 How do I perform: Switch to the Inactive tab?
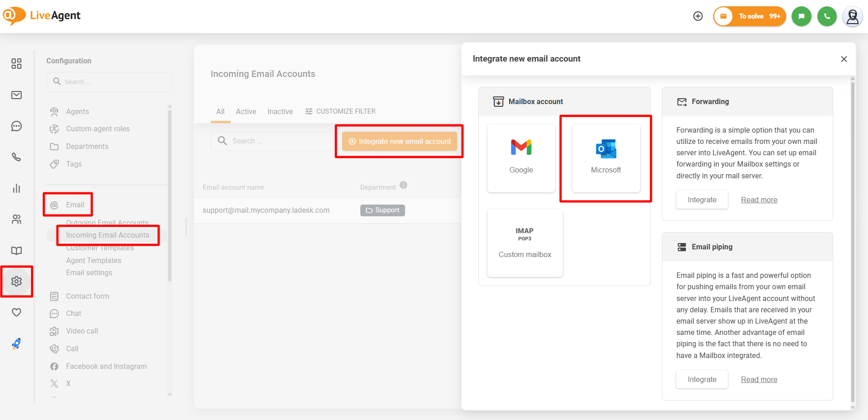click(x=280, y=111)
